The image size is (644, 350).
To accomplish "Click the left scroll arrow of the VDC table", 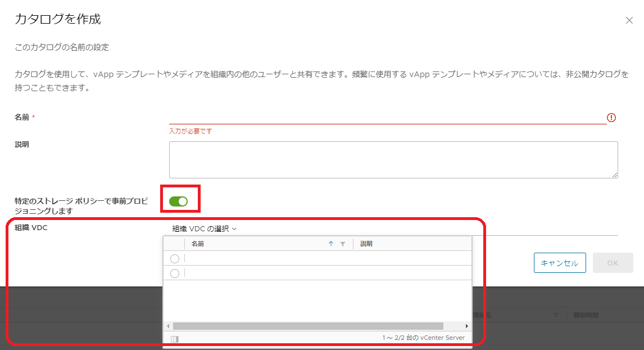I will click(167, 325).
